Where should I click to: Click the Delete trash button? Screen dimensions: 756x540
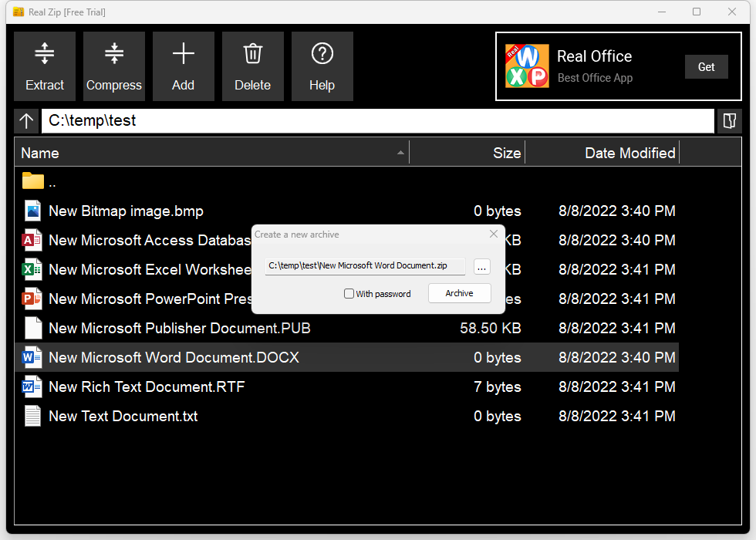253,66
